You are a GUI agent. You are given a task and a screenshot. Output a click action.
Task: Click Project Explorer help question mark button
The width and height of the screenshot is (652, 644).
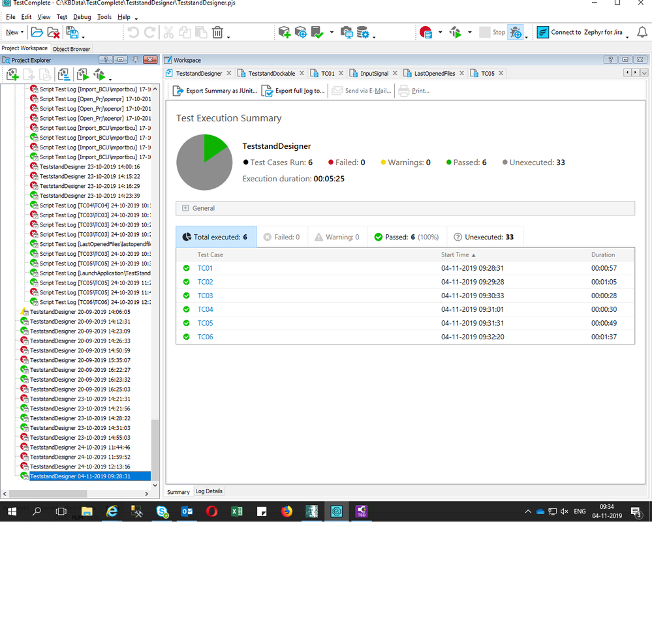106,60
